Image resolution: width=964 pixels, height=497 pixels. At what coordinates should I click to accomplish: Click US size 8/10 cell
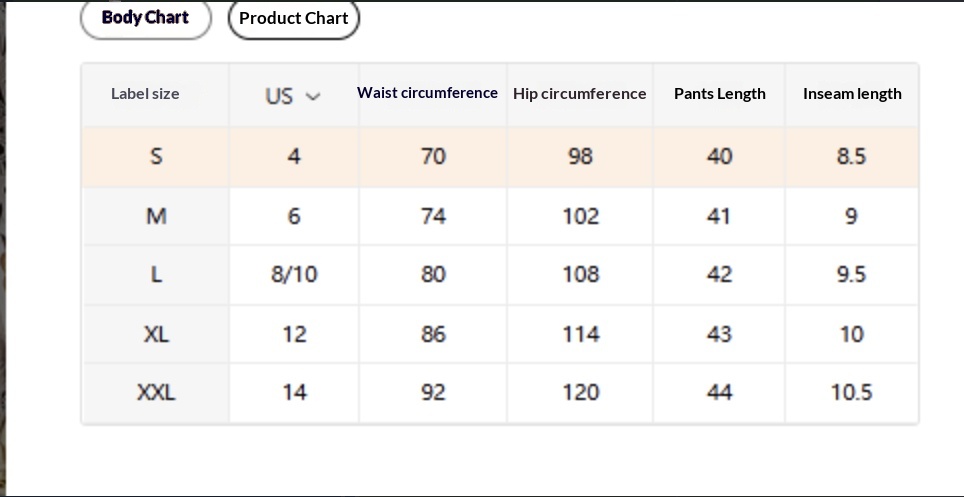point(294,274)
